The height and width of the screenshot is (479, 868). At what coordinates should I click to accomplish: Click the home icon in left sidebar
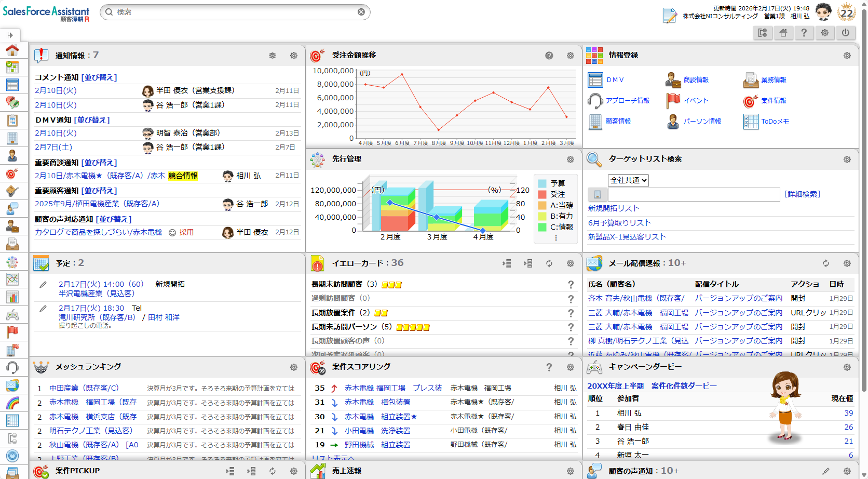12,50
